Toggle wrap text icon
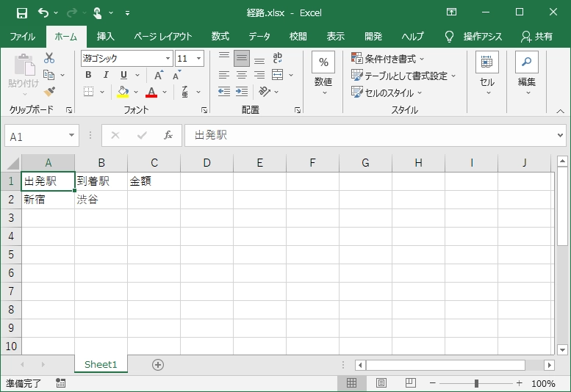The height and width of the screenshot is (392, 571). (x=278, y=58)
